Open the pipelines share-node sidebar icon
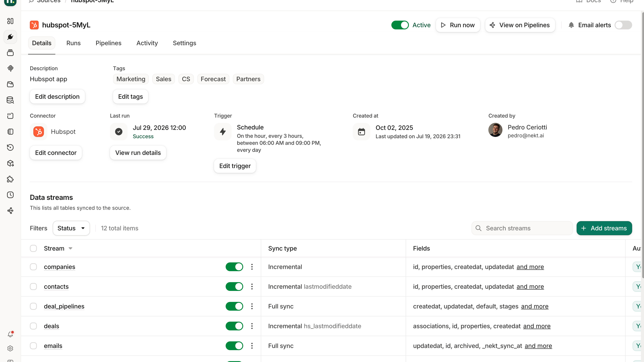The image size is (644, 362). point(10,211)
